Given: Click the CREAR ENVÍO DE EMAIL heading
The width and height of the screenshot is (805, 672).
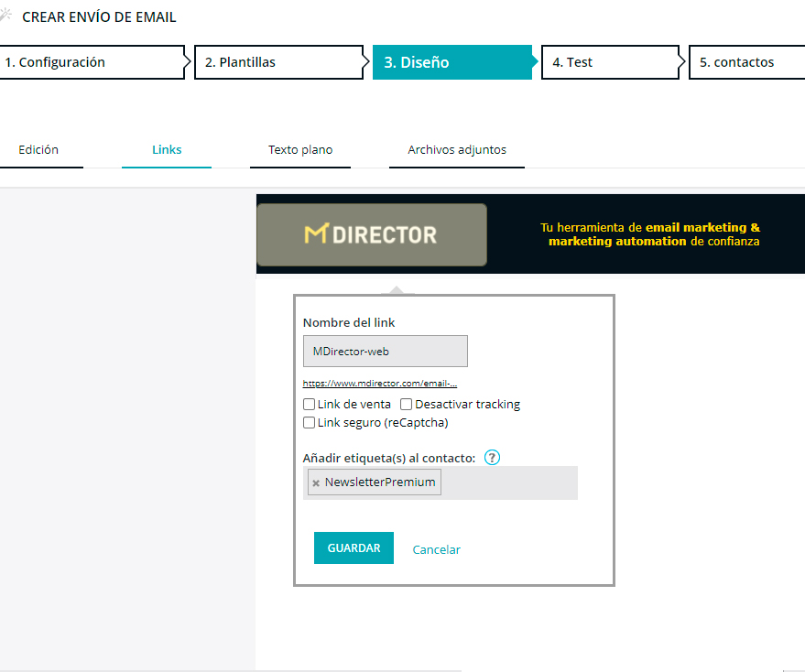Looking at the screenshot, I should pos(99,17).
